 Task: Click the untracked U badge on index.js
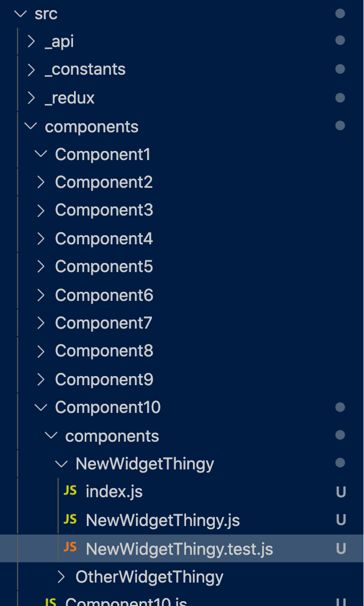point(340,492)
